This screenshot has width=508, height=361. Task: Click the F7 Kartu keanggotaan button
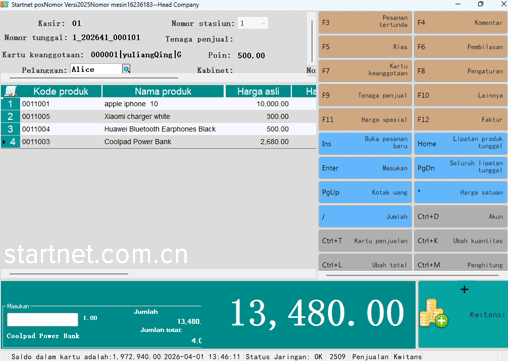pos(365,71)
